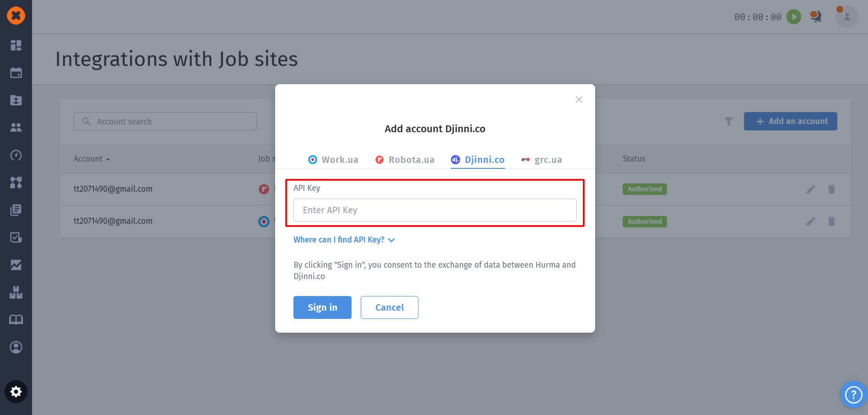The width and height of the screenshot is (868, 415).
Task: Click the Sign in button
Action: (322, 307)
